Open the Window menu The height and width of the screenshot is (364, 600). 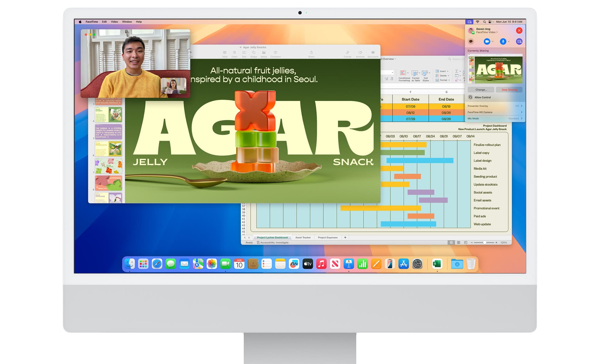(x=127, y=22)
